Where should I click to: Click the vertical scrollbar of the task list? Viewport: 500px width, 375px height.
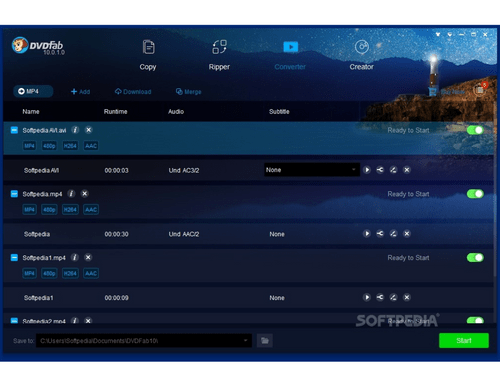point(495,190)
